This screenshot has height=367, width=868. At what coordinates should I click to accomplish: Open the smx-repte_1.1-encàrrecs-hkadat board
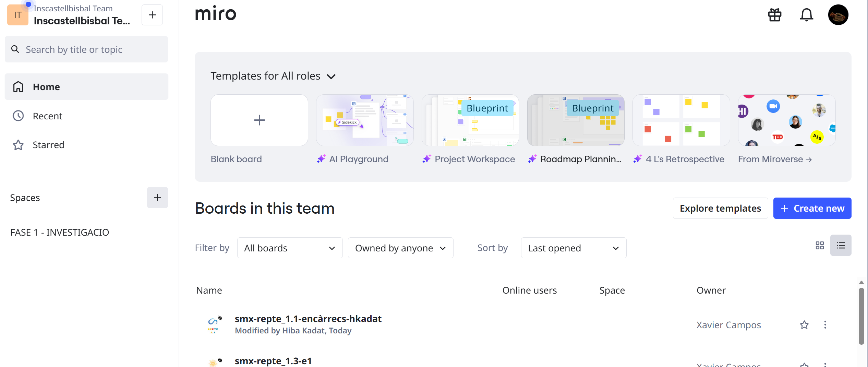click(x=308, y=319)
